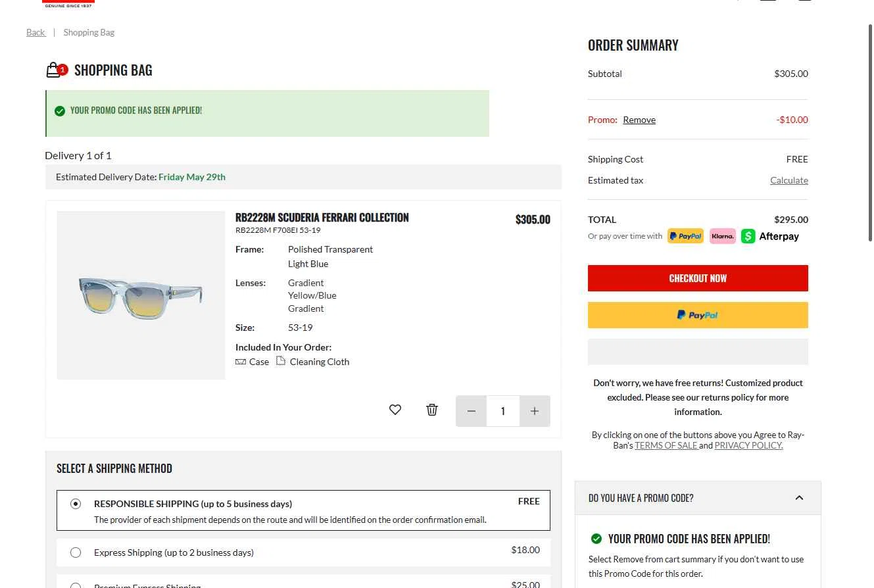The width and height of the screenshot is (874, 588).
Task: Click the $295.00 total amount
Action: tap(791, 220)
